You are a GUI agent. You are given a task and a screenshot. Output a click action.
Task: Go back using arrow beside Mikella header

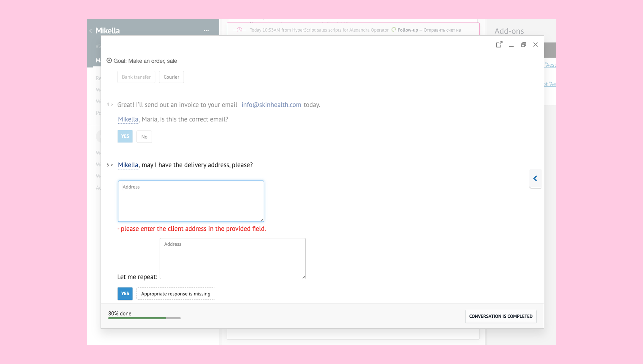[91, 31]
